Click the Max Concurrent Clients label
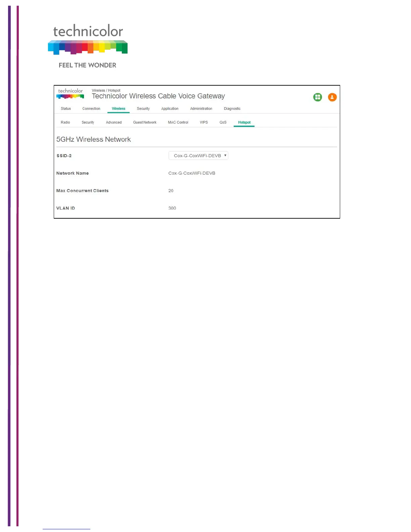411x532 pixels. [82, 190]
